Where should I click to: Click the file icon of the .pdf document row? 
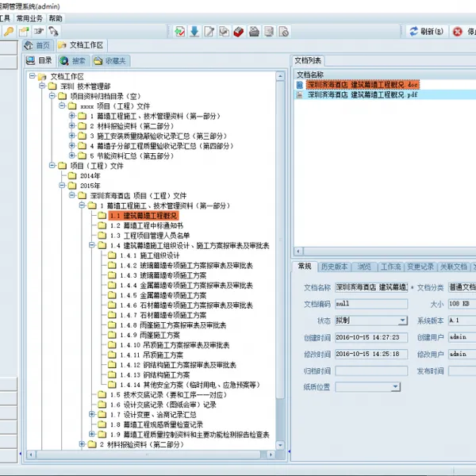click(300, 94)
